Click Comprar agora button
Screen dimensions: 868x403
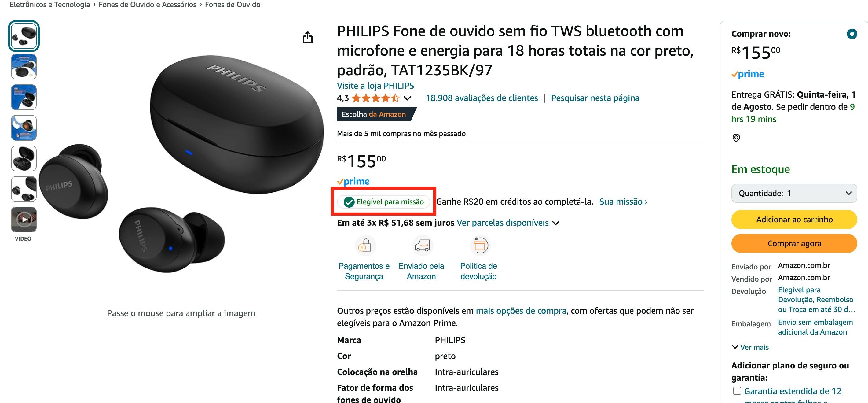(794, 243)
